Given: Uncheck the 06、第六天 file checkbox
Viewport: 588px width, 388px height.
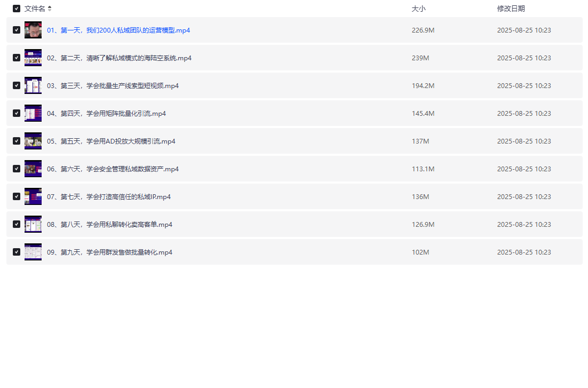Looking at the screenshot, I should pyautogui.click(x=17, y=169).
